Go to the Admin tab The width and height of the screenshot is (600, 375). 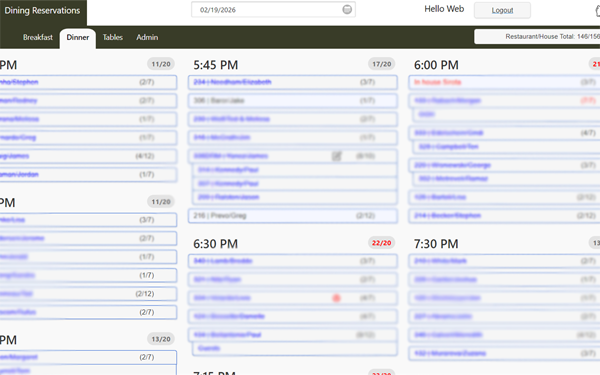147,37
